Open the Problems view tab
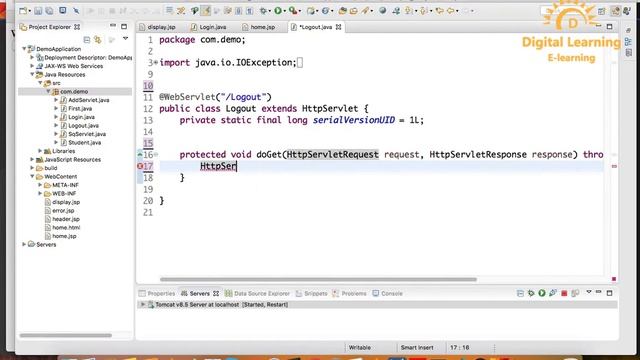 click(x=354, y=293)
